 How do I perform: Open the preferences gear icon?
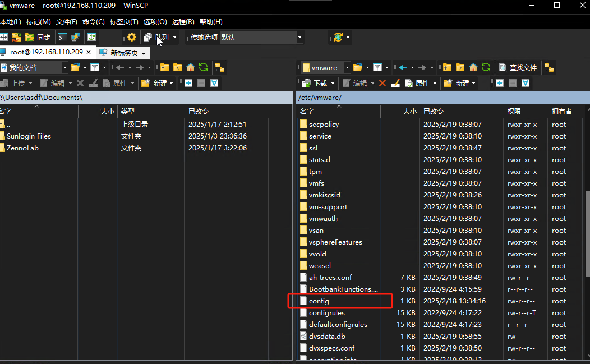click(132, 37)
